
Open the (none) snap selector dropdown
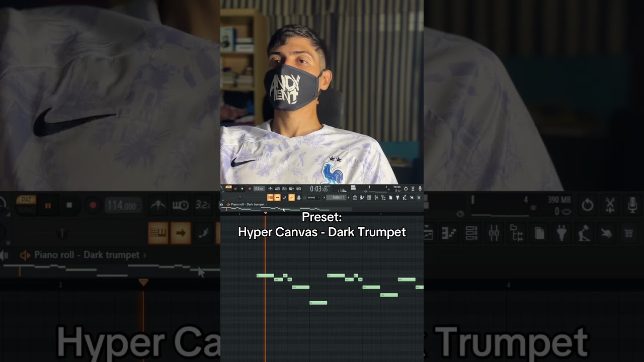(313, 198)
